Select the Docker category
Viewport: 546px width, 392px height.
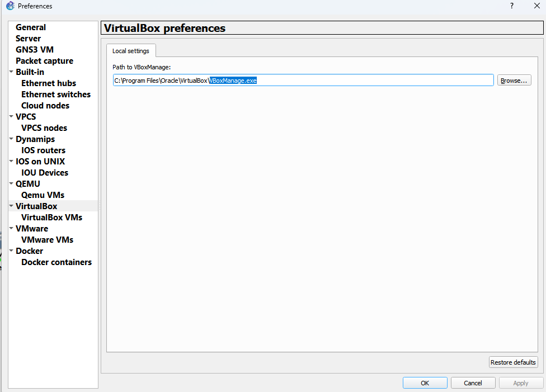29,251
